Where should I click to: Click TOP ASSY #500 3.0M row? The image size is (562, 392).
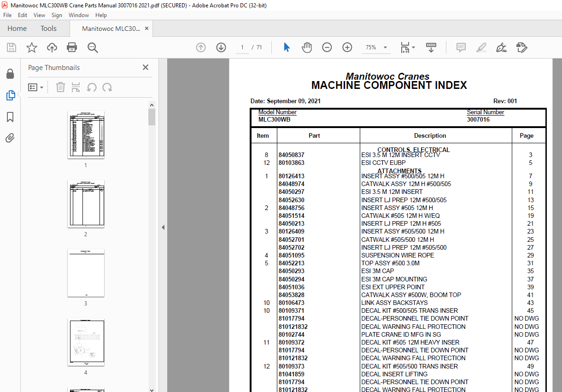398,263
